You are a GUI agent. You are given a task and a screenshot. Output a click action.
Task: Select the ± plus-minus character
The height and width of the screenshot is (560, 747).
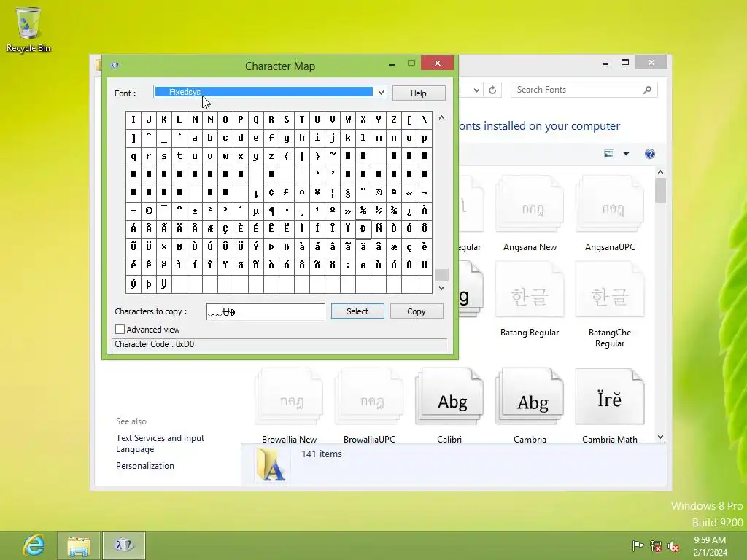click(x=194, y=211)
